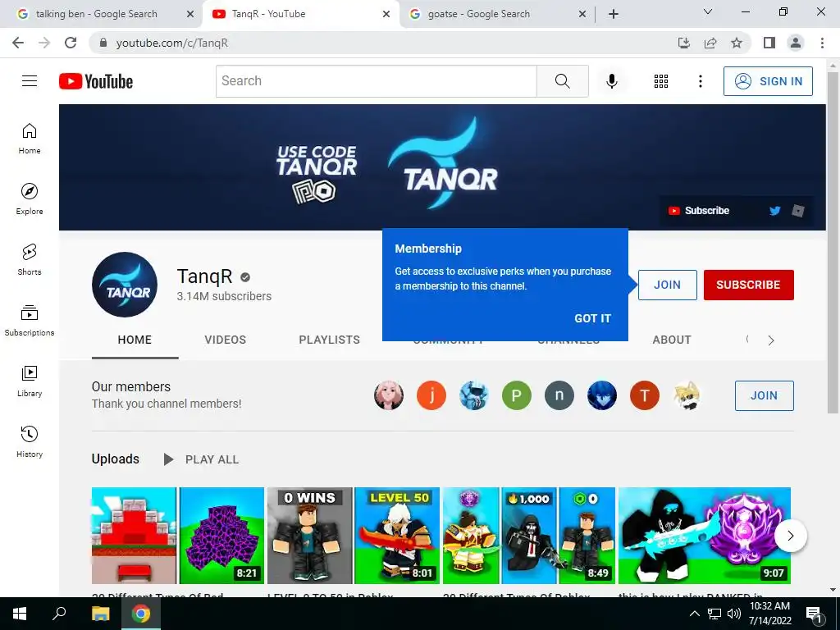840x630 pixels.
Task: Click the YouTube logo
Action: pyautogui.click(x=96, y=81)
